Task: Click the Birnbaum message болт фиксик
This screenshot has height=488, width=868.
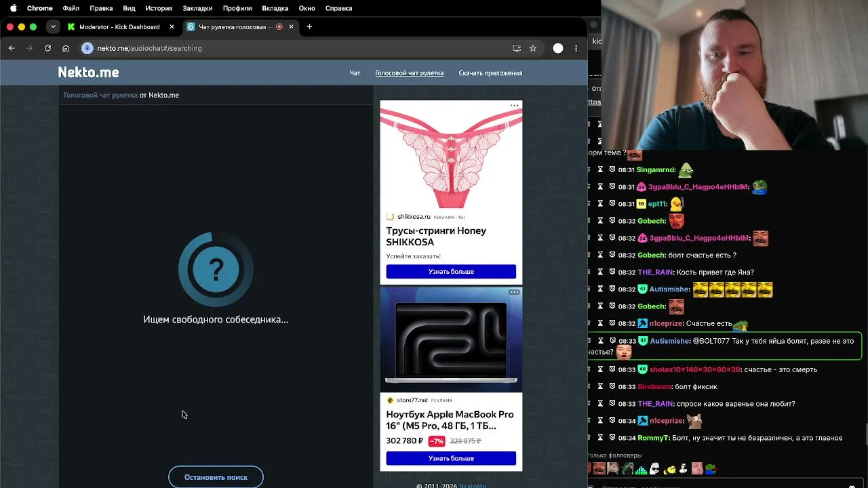Action: (696, 386)
